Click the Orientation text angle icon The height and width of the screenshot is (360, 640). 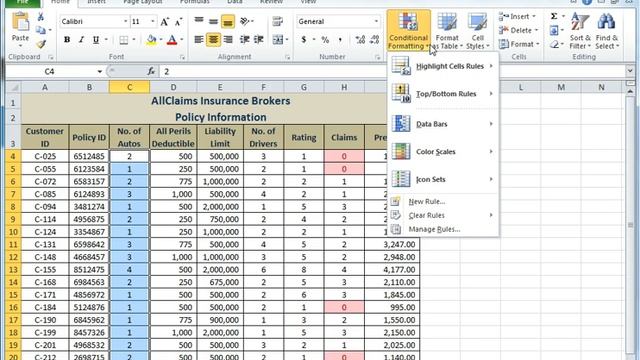[245, 21]
